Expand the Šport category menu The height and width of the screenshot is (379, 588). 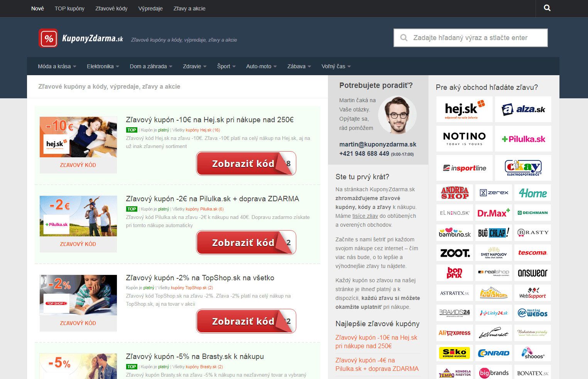tap(226, 66)
